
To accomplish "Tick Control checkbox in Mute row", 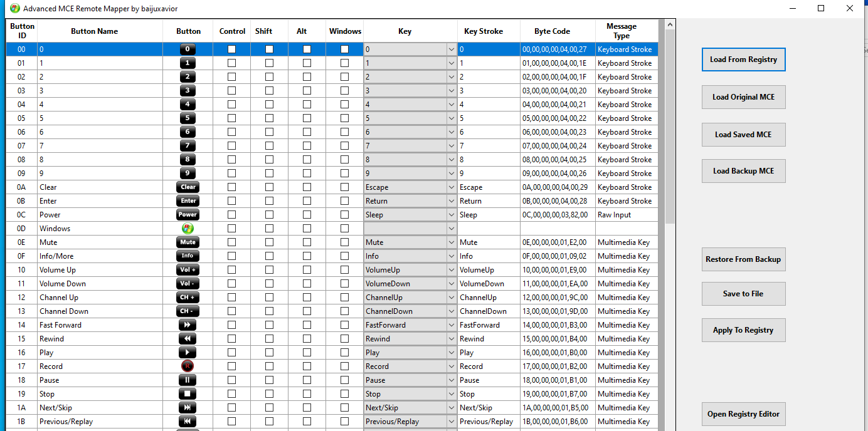I will 231,242.
